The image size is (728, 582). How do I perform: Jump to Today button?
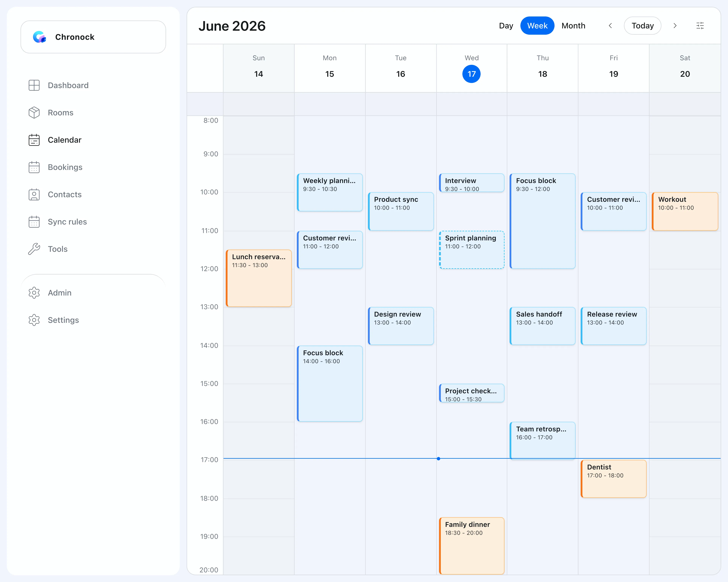642,26
